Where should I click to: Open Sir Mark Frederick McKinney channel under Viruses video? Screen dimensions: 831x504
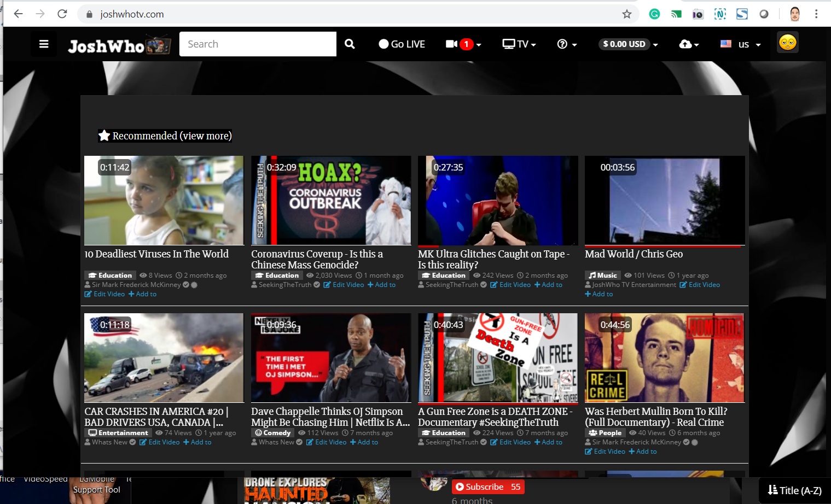tap(136, 285)
